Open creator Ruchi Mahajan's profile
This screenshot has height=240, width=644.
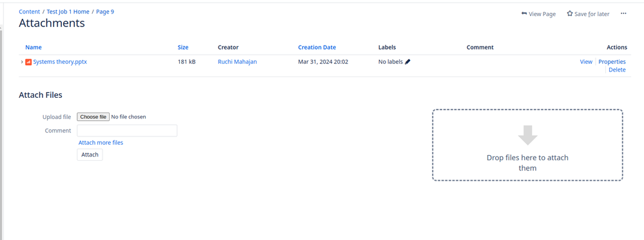coord(237,62)
